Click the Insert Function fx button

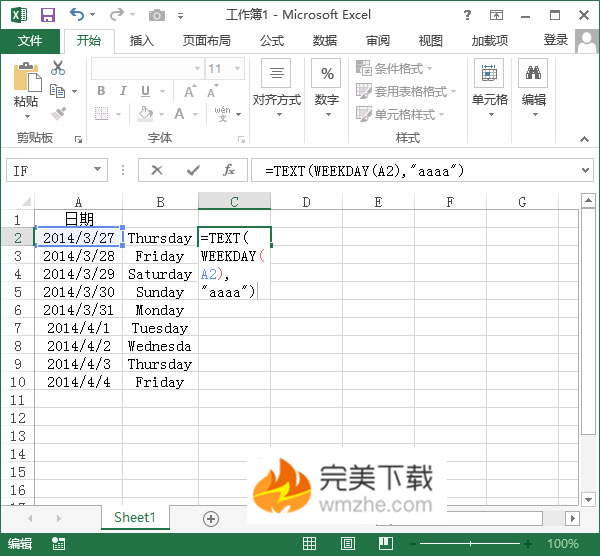point(229,170)
